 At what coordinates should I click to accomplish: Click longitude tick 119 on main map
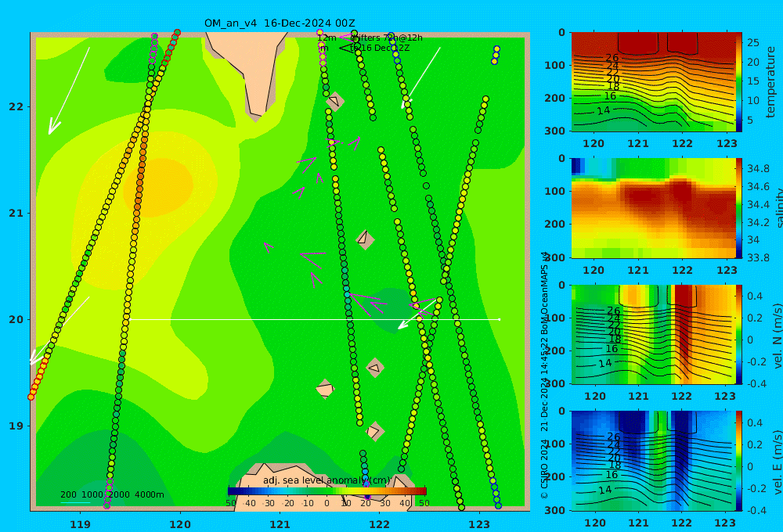pos(81,524)
